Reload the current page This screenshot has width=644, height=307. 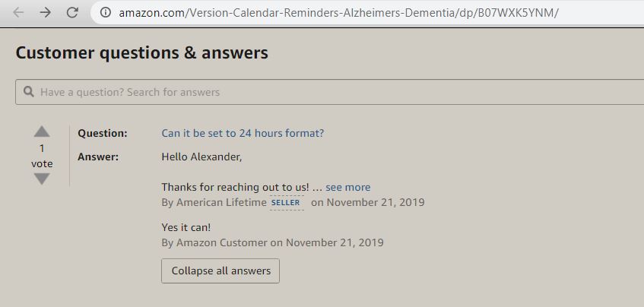[x=72, y=12]
